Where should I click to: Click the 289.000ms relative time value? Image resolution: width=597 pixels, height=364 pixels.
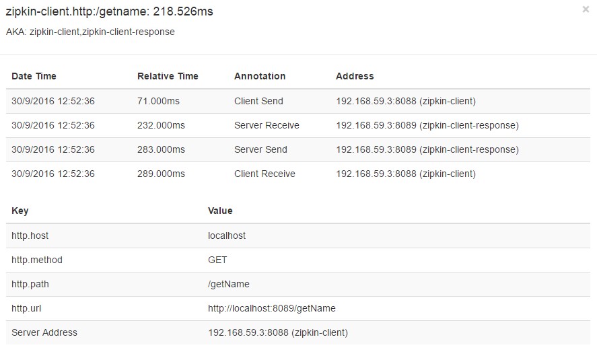click(161, 174)
